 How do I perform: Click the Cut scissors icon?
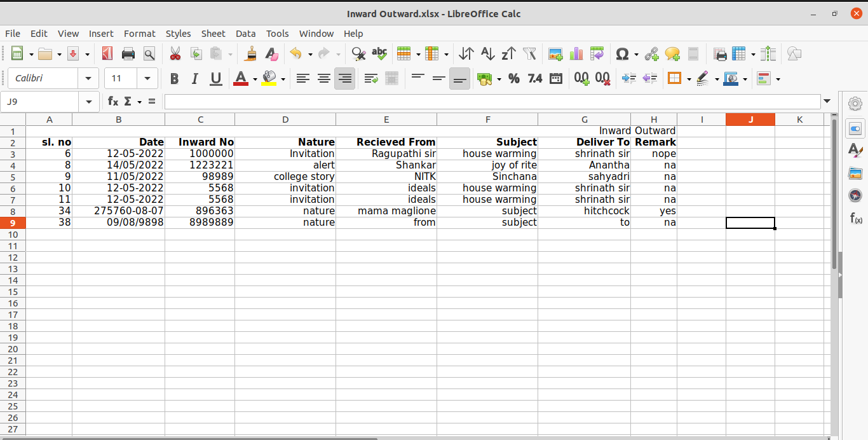[175, 54]
